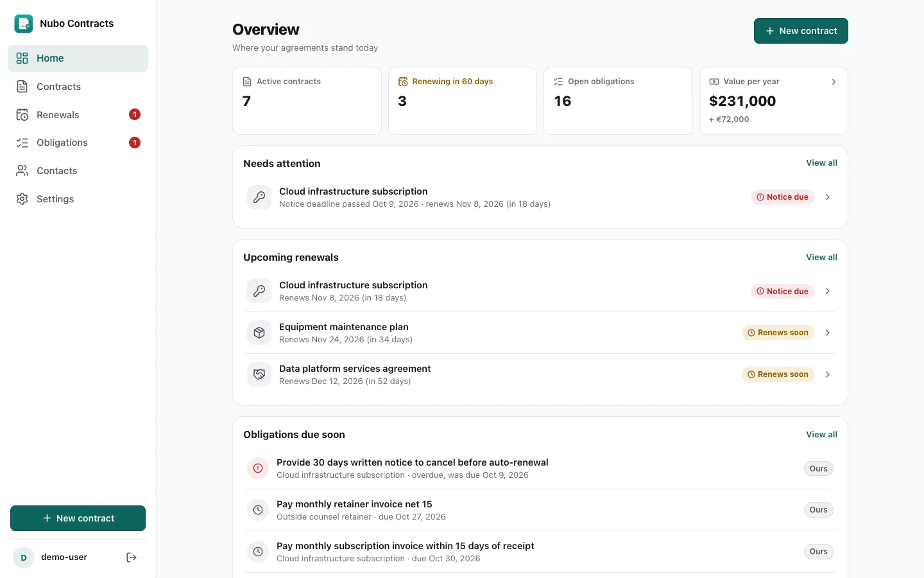Expand the Value per year card chevron

[x=834, y=82]
